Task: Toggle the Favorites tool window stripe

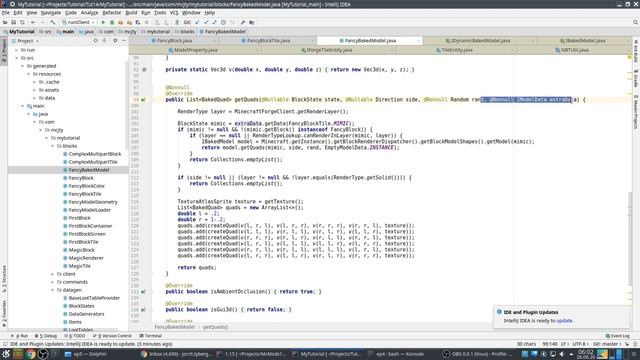Action: [4, 314]
